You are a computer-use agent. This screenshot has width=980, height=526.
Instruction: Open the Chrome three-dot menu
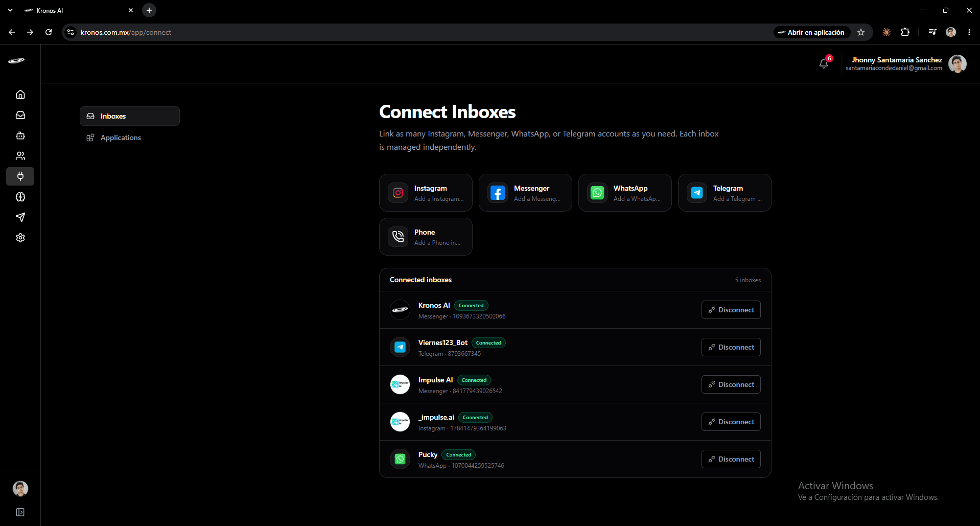tap(969, 32)
